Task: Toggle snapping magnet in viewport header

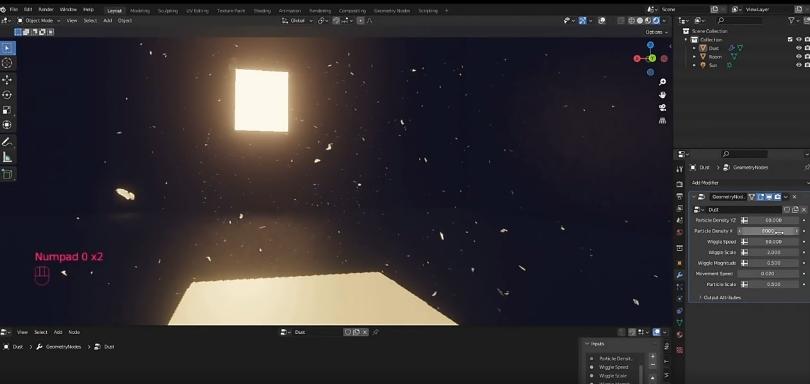Action: [336, 21]
